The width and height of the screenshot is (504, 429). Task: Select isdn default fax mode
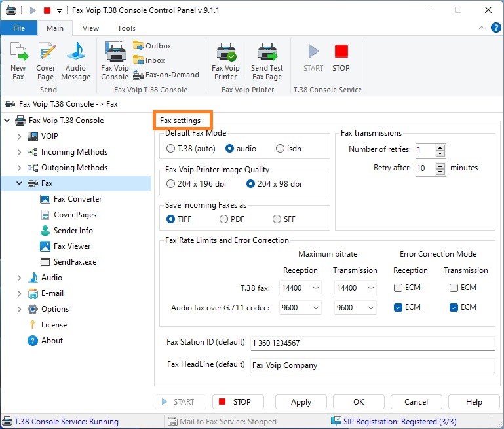point(280,149)
